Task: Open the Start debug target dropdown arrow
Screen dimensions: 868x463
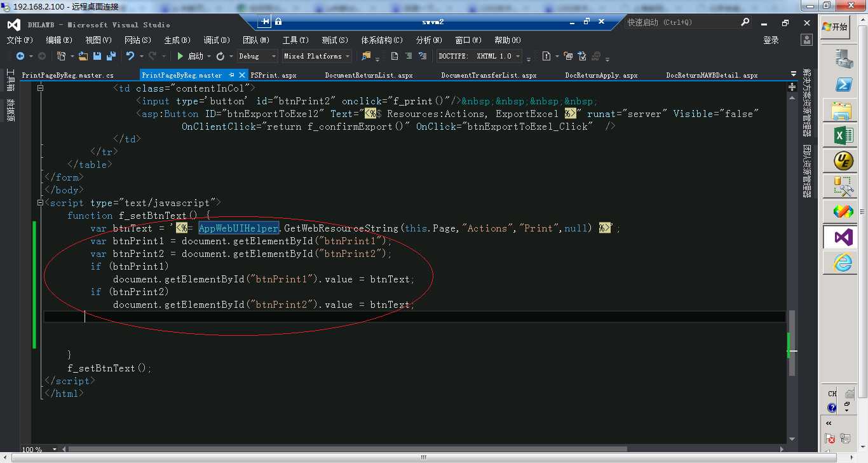Action: pyautogui.click(x=208, y=56)
